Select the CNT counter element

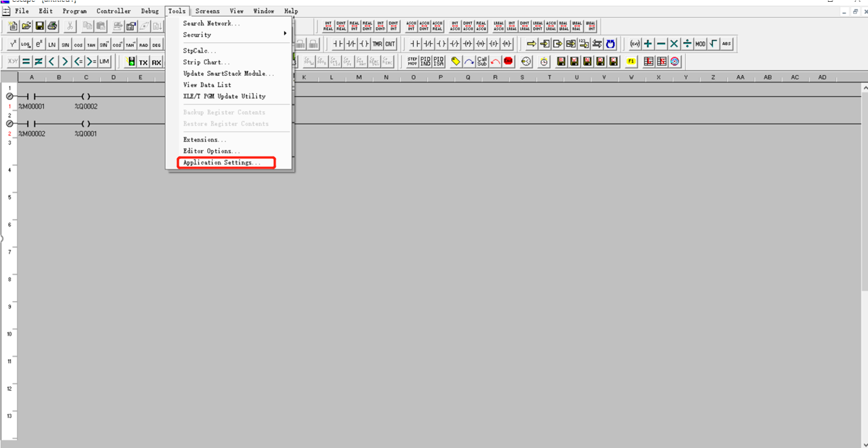tap(390, 44)
